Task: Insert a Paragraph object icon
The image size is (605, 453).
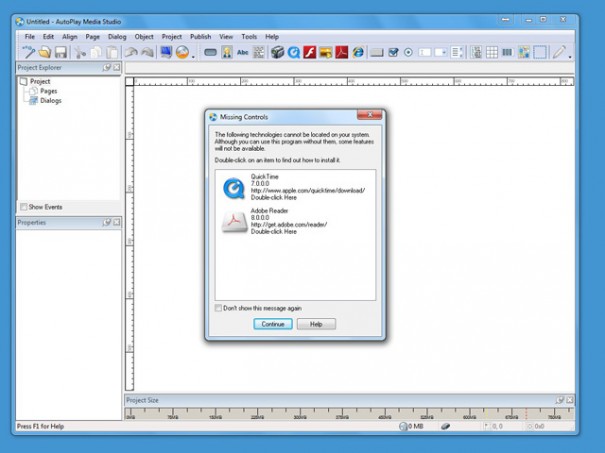Action: [259, 52]
